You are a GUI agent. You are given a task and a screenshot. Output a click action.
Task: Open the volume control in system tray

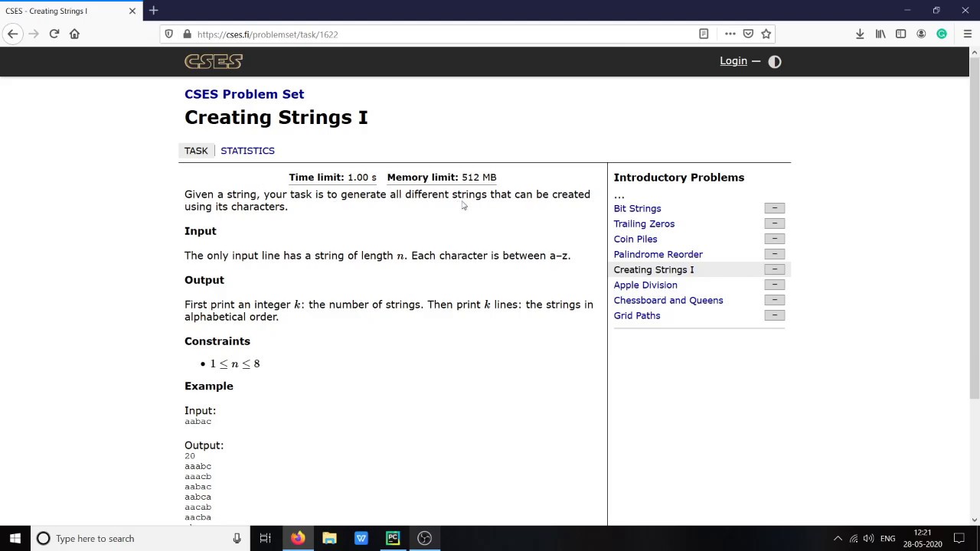[x=868, y=538]
